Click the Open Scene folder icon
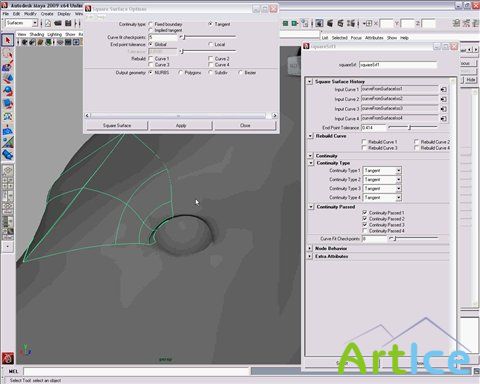The width and height of the screenshot is (480, 384). click(x=58, y=23)
